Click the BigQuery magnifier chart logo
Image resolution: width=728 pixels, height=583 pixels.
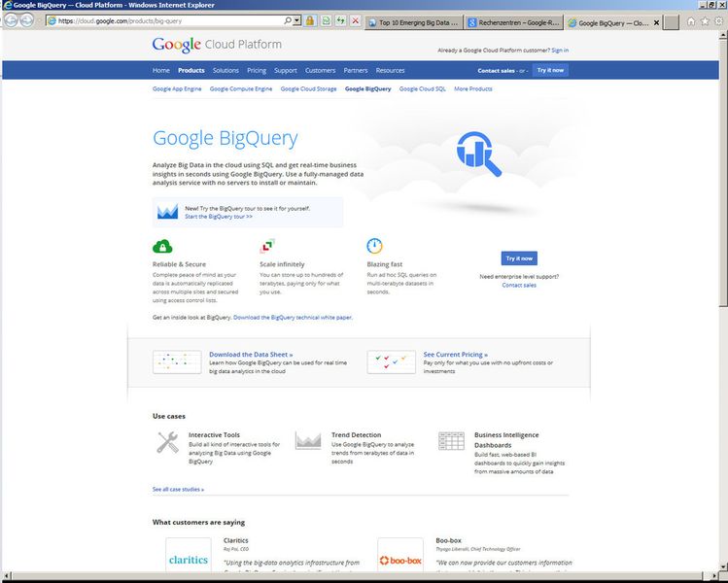tap(478, 154)
